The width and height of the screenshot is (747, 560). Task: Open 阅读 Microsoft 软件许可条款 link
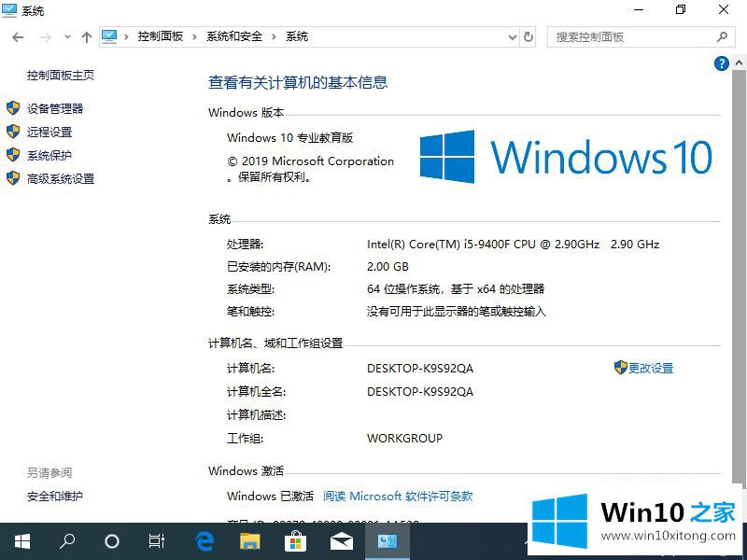(x=398, y=497)
